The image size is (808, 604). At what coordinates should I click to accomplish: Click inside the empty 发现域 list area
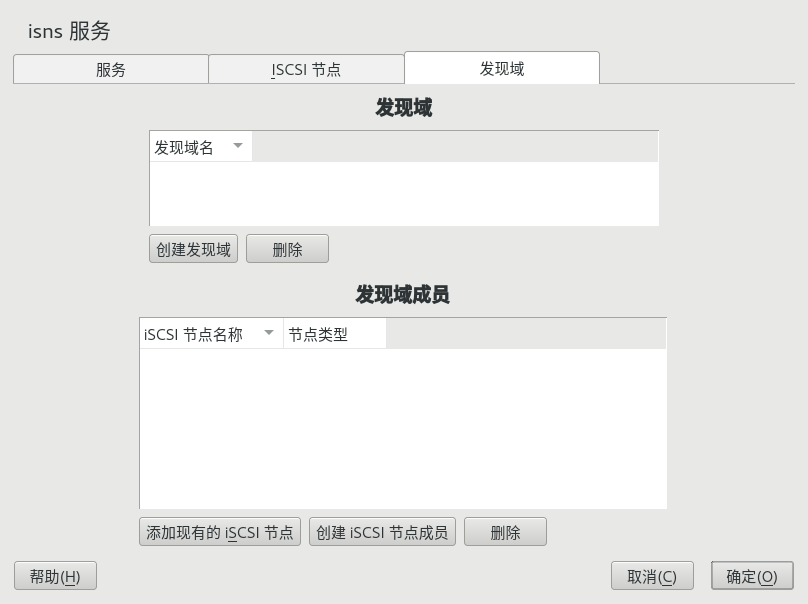coord(403,193)
